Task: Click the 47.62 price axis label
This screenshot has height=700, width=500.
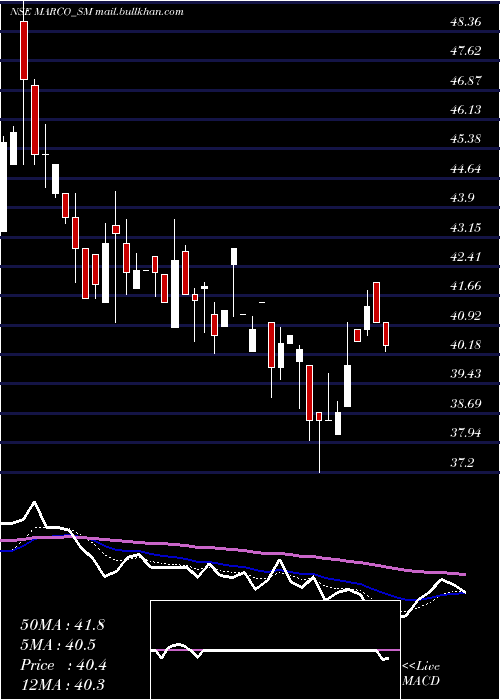Action: tap(466, 51)
